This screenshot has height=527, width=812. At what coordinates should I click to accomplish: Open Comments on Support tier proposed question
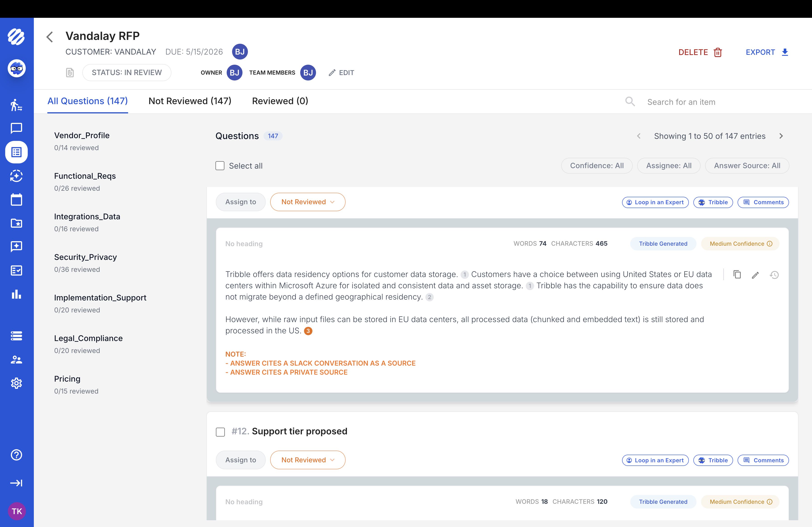763,460
